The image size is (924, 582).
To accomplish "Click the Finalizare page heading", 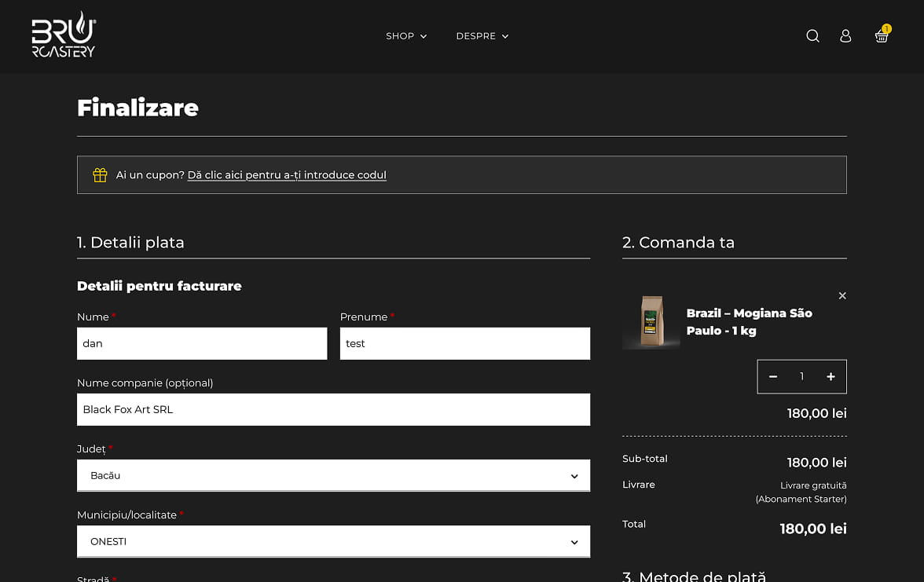I will [x=137, y=108].
